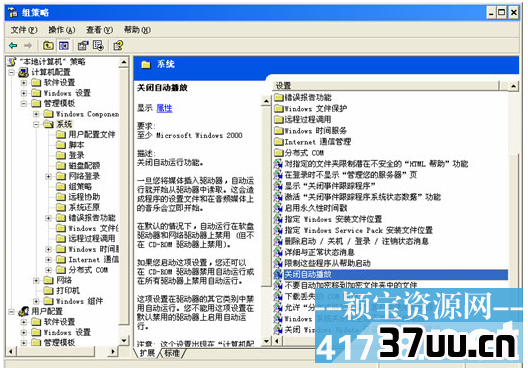
Task: Click the Up one level folder icon
Action: click(48, 45)
